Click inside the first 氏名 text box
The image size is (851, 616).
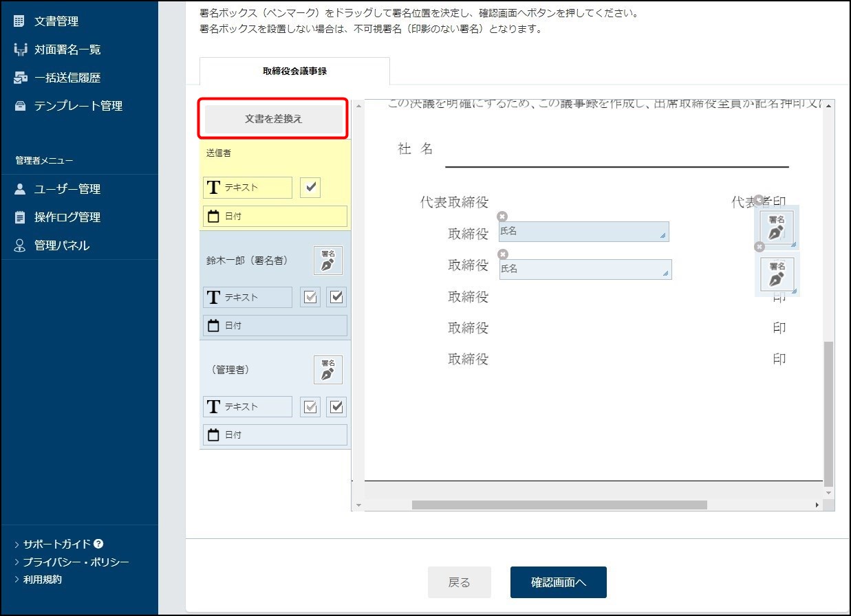point(584,232)
